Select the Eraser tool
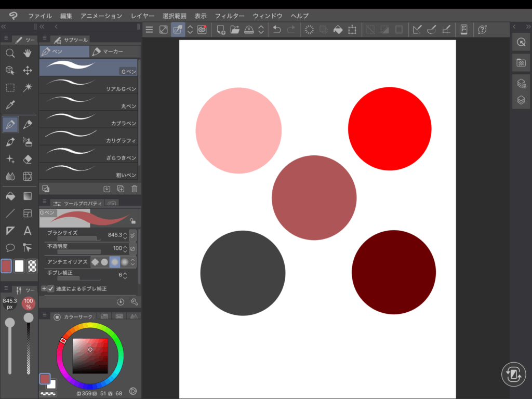 pyautogui.click(x=28, y=159)
